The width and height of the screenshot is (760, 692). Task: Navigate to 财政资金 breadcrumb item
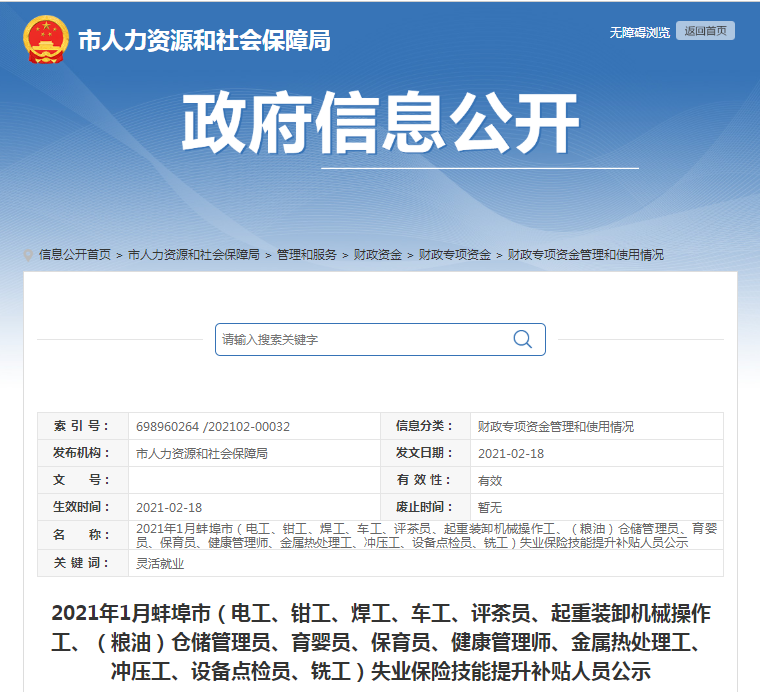pyautogui.click(x=378, y=255)
